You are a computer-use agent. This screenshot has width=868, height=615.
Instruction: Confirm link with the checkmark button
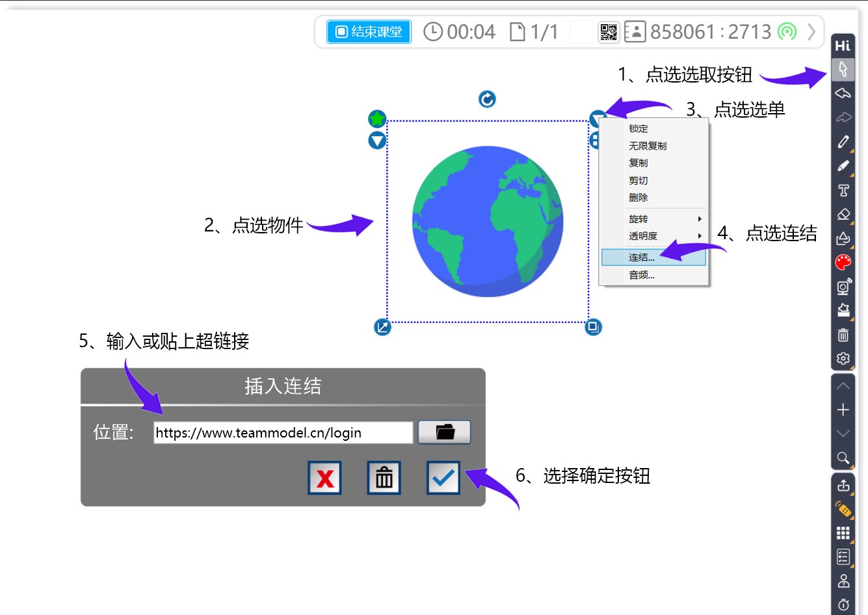443,478
